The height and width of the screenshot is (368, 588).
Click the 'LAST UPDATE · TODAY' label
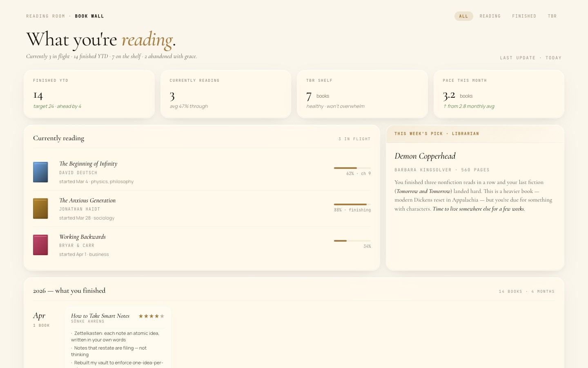click(x=531, y=58)
